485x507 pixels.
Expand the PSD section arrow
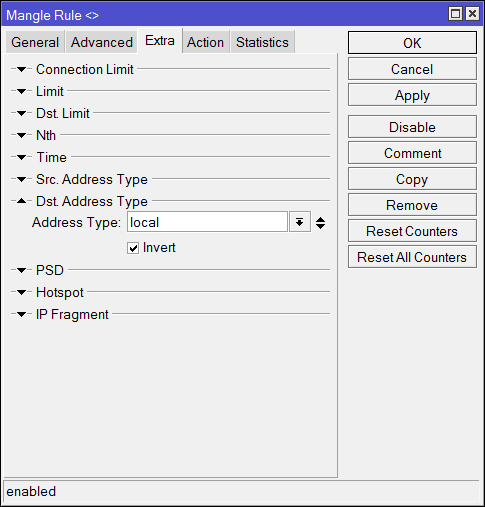tap(22, 270)
